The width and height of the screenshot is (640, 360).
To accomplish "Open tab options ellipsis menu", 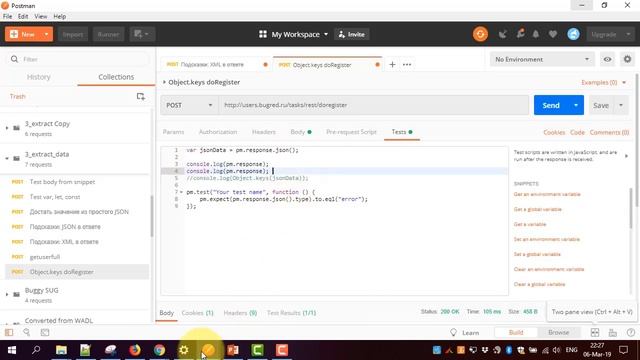I will coord(407,64).
